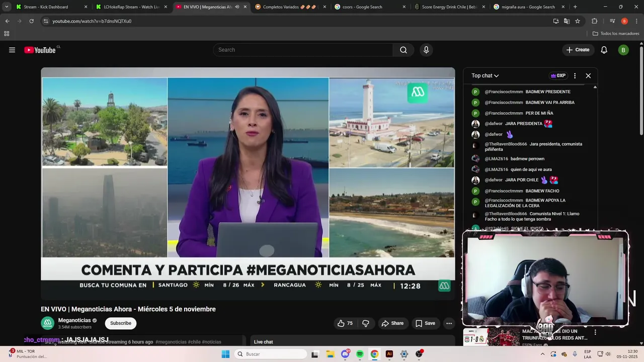Open a new browser tab

pos(575,7)
